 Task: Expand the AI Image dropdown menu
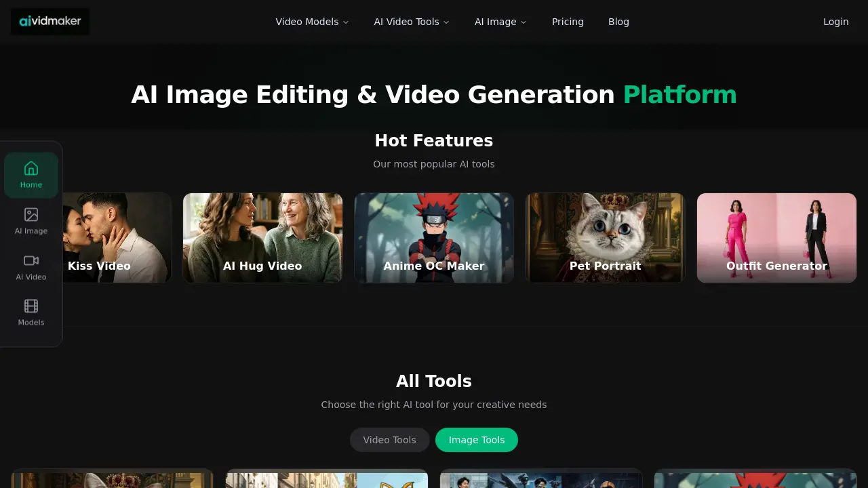coord(500,22)
